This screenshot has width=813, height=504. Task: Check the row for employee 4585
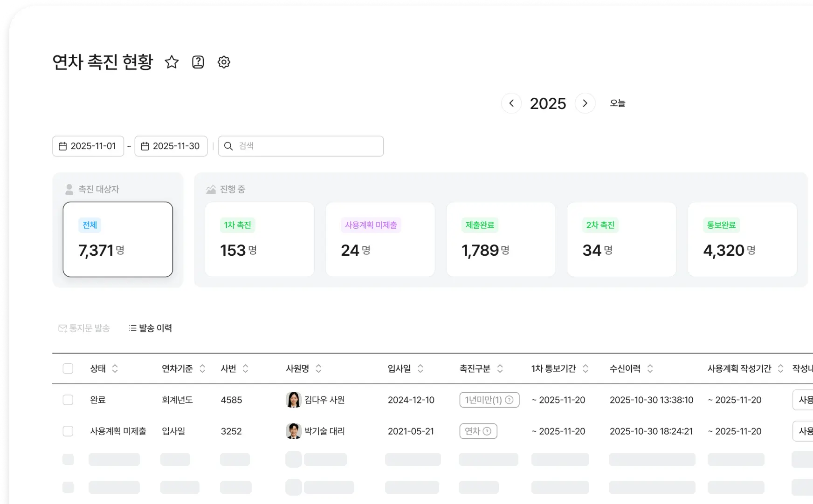[68, 400]
